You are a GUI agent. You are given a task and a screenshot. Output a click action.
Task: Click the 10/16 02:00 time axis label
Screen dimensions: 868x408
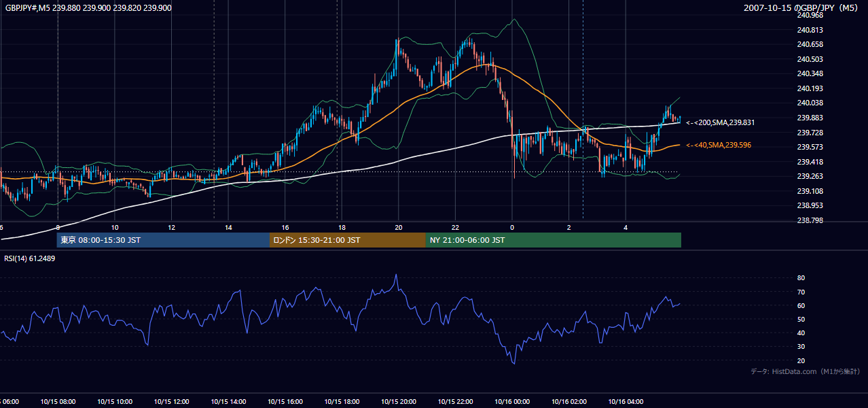(x=569, y=402)
